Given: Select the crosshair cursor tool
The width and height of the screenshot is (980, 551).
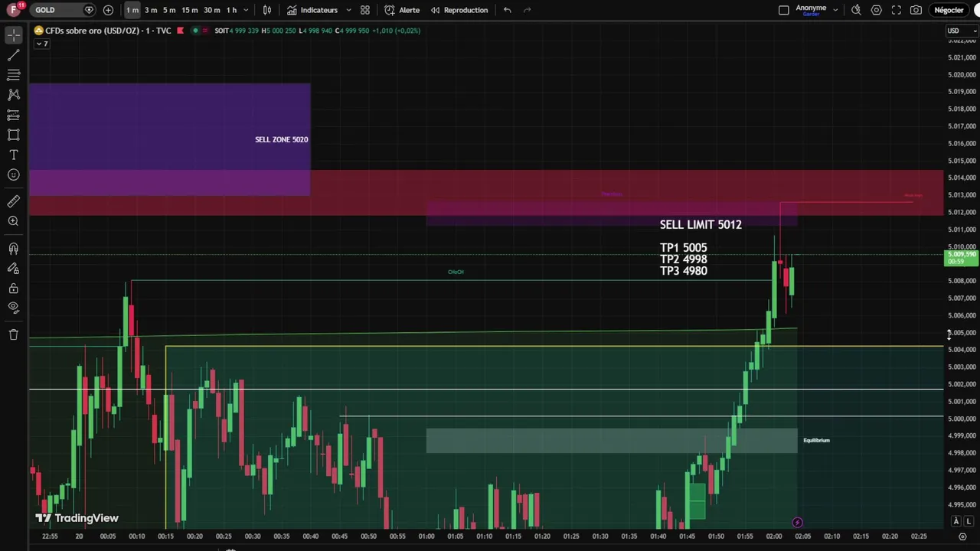Looking at the screenshot, I should tap(13, 35).
